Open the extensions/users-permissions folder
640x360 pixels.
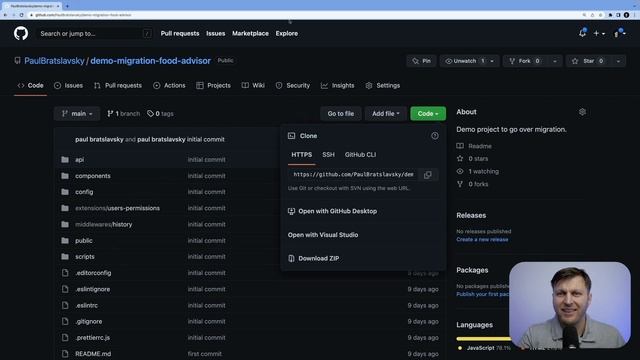tap(117, 208)
